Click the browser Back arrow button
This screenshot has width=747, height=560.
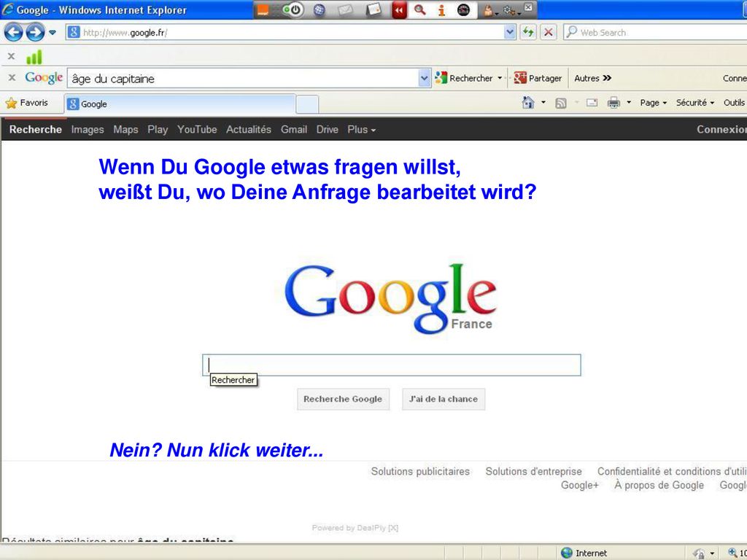tap(13, 32)
